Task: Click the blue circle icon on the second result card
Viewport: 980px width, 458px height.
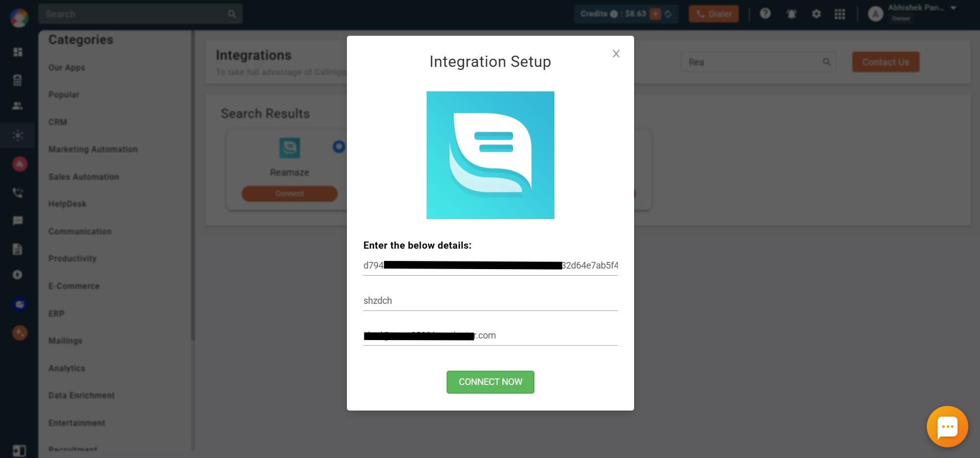Action: 339,147
